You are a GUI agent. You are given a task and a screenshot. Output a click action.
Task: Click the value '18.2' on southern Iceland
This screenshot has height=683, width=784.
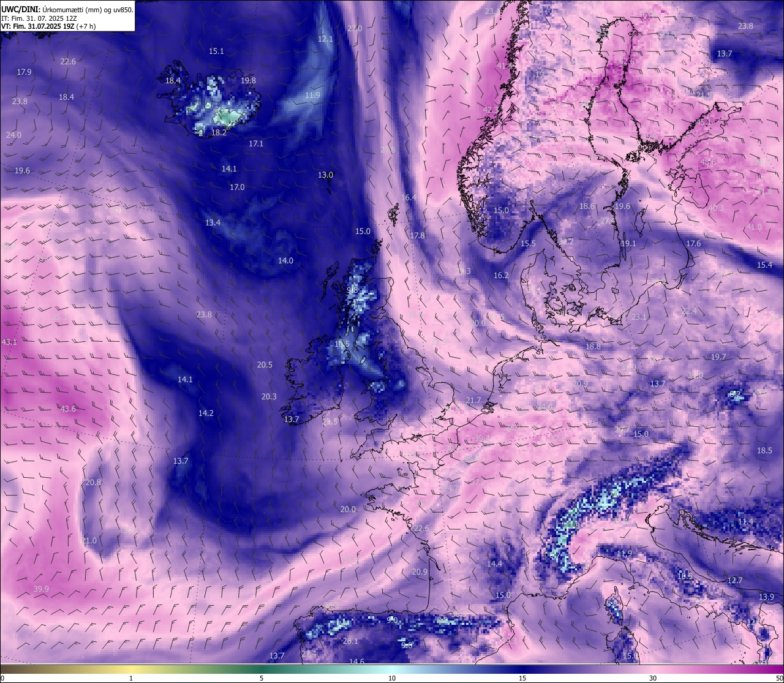[x=219, y=133]
